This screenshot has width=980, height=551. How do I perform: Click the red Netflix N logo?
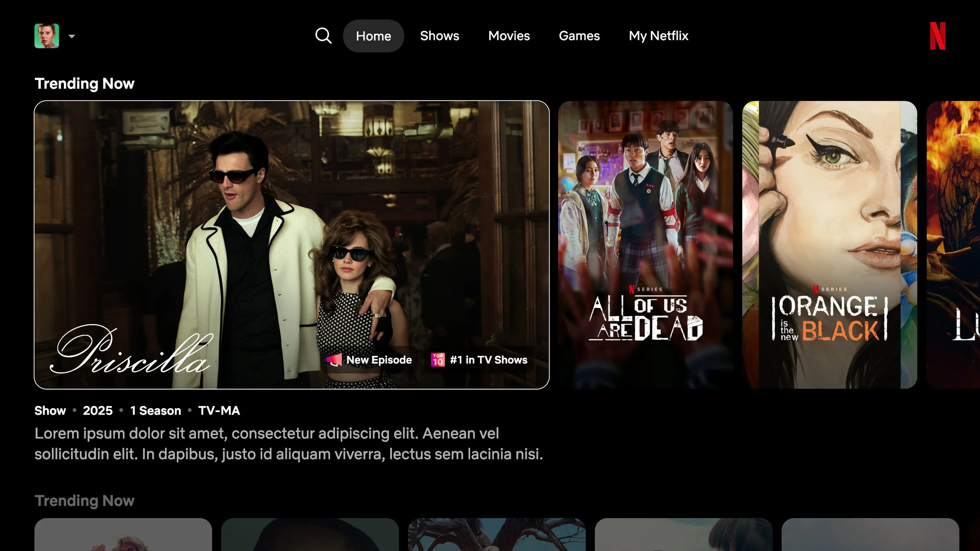pos(937,36)
